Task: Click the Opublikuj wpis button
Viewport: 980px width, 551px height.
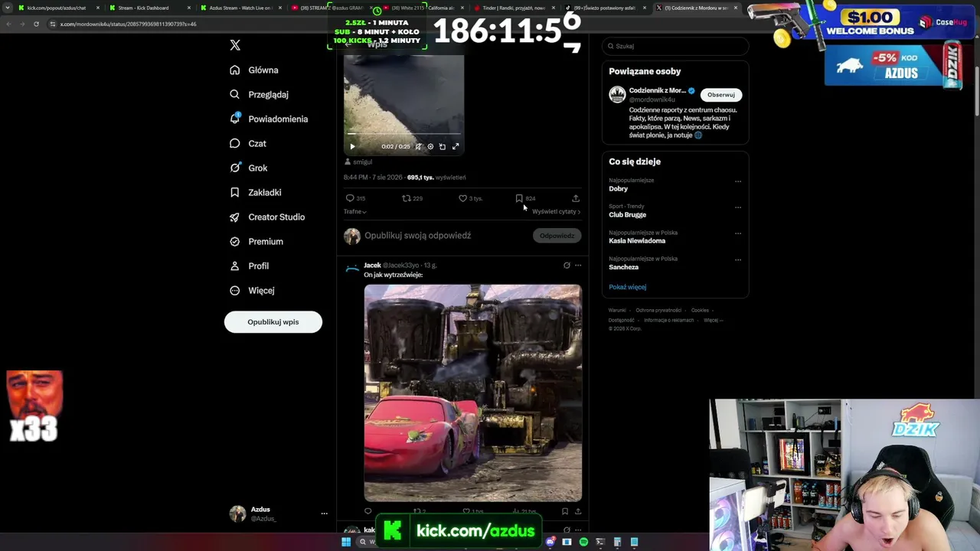Action: point(273,322)
